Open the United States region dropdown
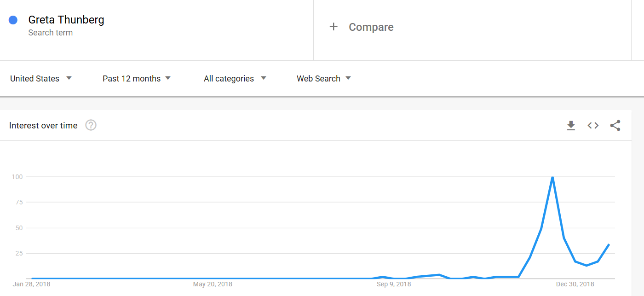The height and width of the screenshot is (296, 644). tap(41, 79)
